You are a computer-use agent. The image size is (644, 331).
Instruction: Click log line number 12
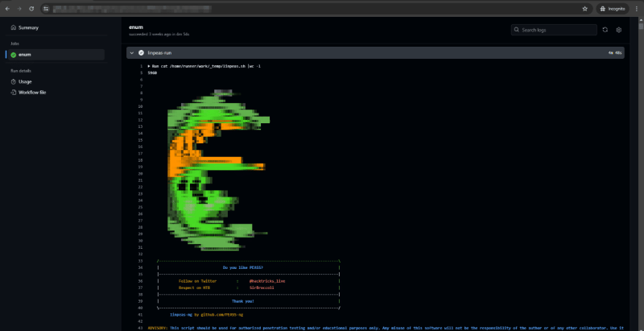[140, 120]
